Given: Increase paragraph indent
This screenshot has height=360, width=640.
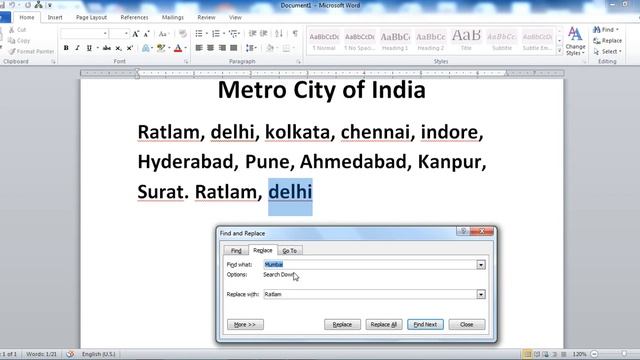Looking at the screenshot, I should [264, 33].
